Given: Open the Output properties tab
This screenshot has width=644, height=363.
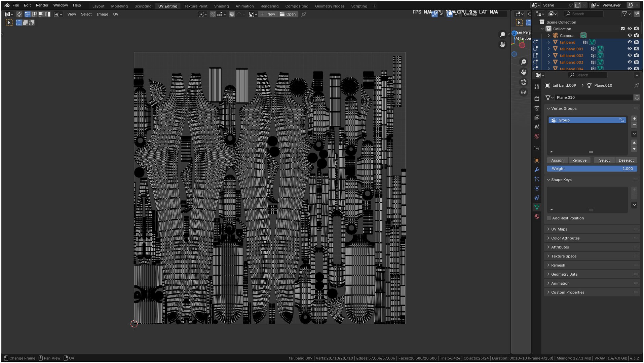Looking at the screenshot, I should click(537, 108).
